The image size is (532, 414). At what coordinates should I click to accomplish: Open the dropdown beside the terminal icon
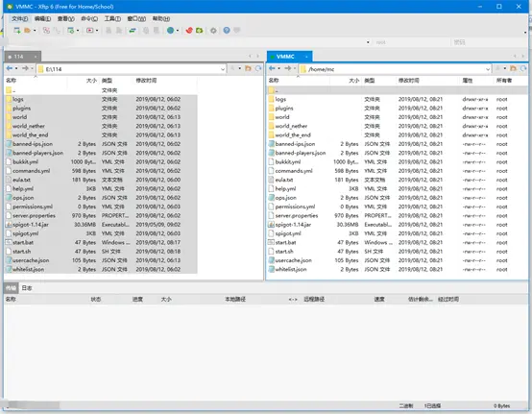point(97,31)
